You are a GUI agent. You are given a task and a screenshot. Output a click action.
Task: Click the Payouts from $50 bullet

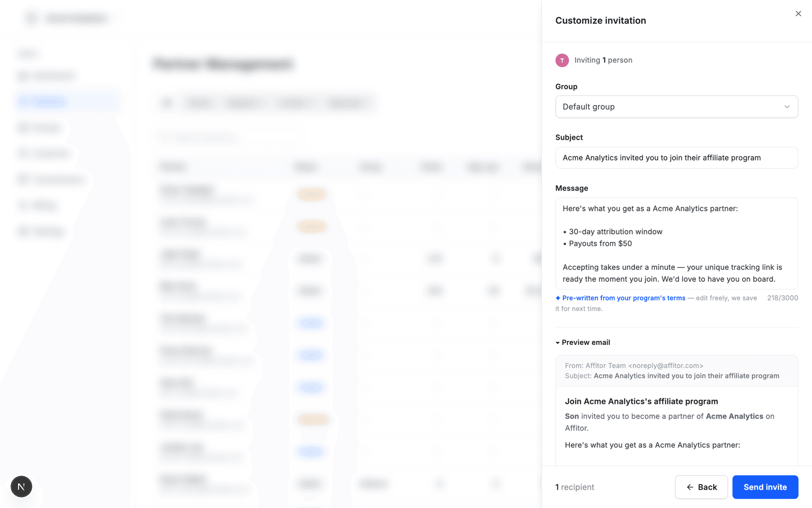click(x=597, y=244)
